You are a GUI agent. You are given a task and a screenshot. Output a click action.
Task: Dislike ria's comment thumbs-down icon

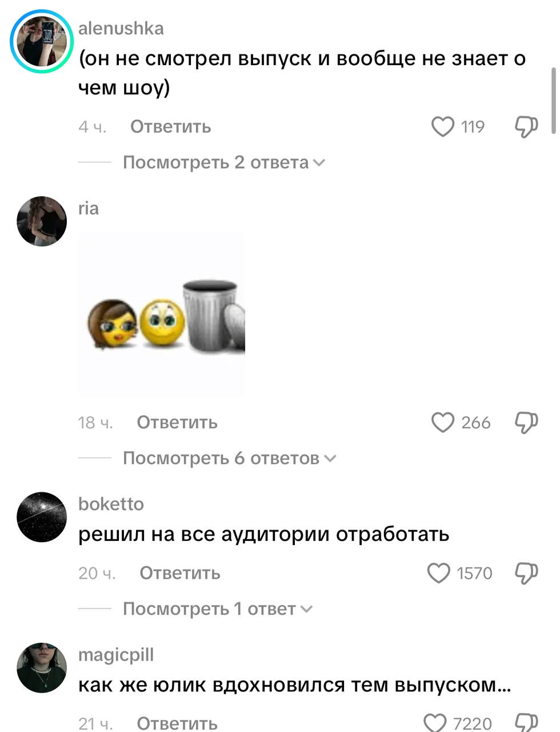[526, 423]
